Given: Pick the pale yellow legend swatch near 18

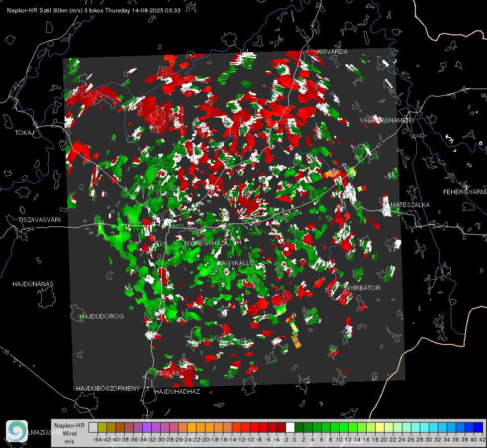Looking at the screenshot, I should click(380, 427).
